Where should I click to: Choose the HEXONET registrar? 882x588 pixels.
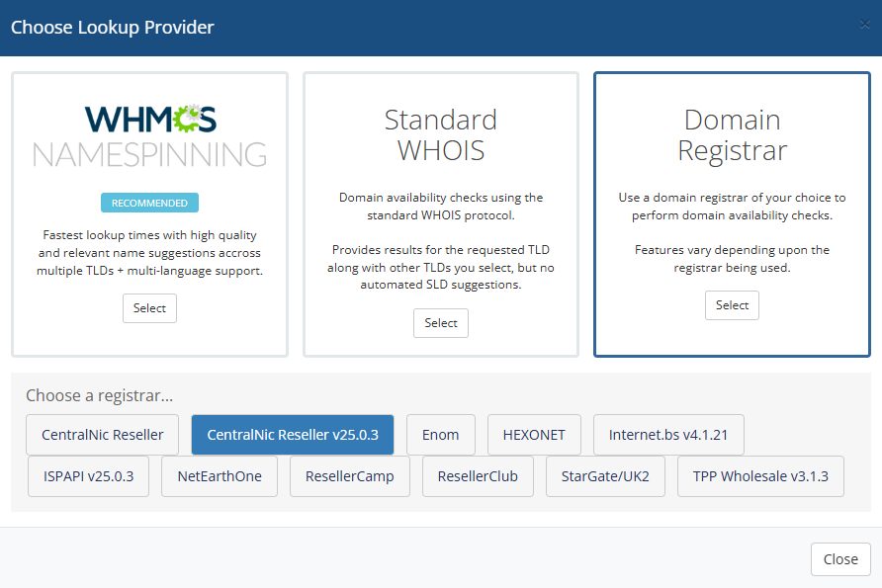(x=534, y=435)
